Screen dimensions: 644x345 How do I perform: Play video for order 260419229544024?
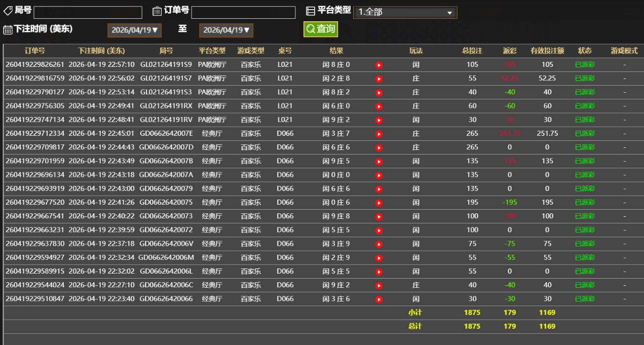[378, 285]
